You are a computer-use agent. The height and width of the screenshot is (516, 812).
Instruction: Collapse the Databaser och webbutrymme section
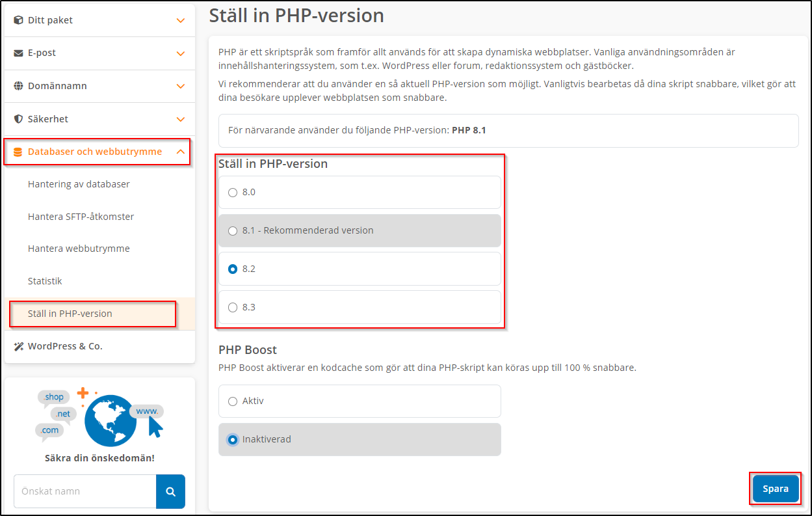[x=180, y=151]
